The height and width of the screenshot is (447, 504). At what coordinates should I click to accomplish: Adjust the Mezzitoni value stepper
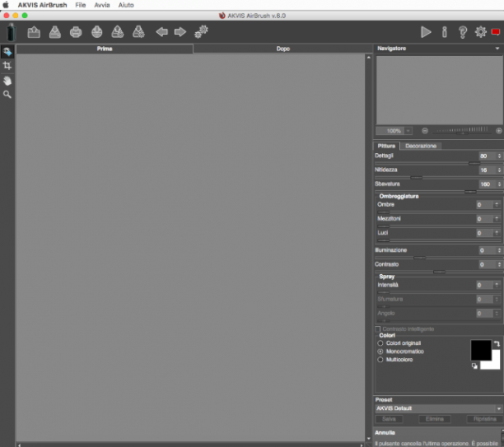click(497, 219)
